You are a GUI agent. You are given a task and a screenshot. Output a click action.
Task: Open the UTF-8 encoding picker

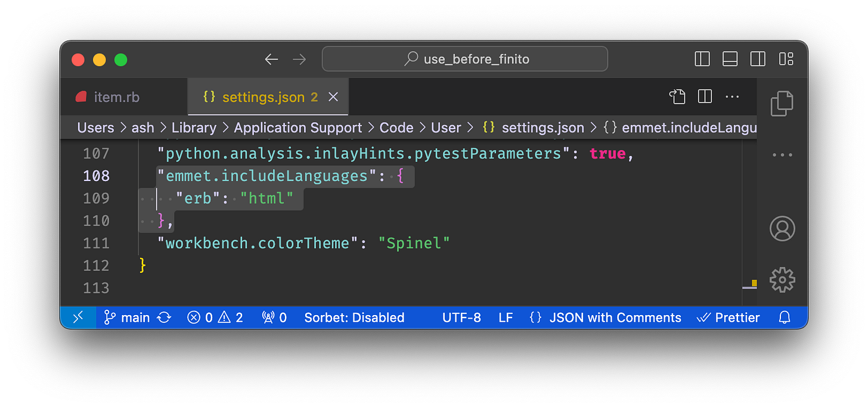coord(461,317)
